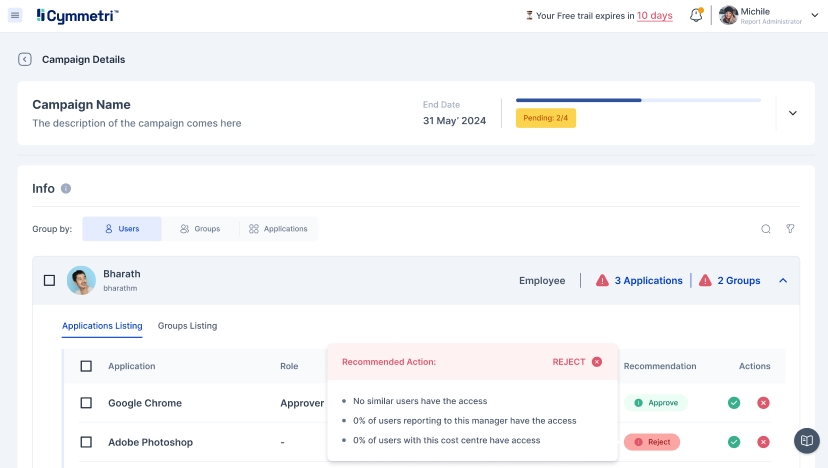The image size is (828, 468).
Task: Click the campaign progress bar
Action: pos(638,100)
